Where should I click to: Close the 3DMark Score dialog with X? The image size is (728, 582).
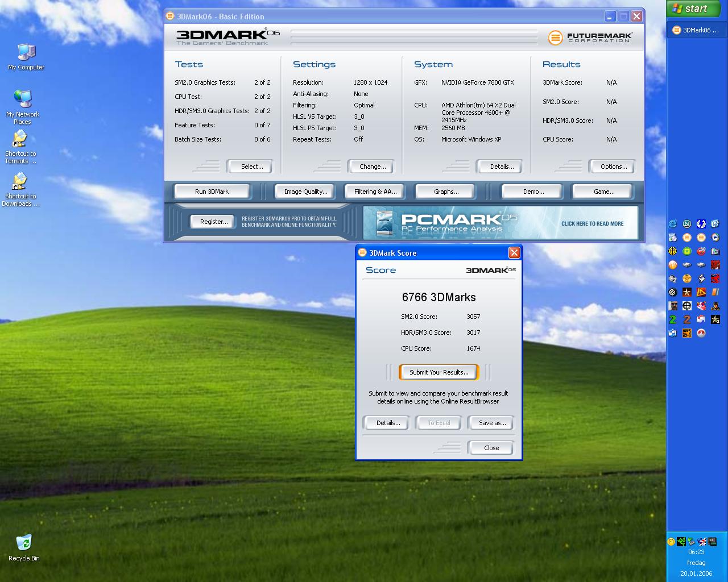(514, 253)
